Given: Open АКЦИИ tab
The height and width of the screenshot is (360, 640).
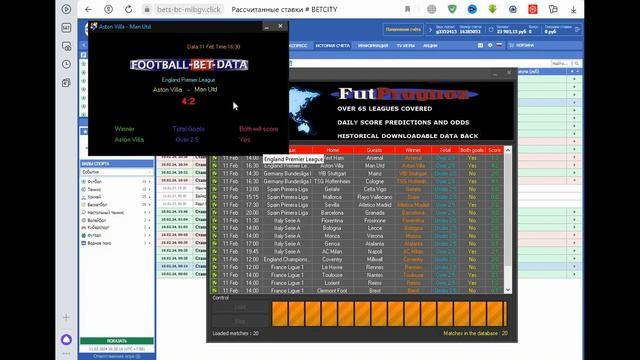Looking at the screenshot, I should point(430,46).
